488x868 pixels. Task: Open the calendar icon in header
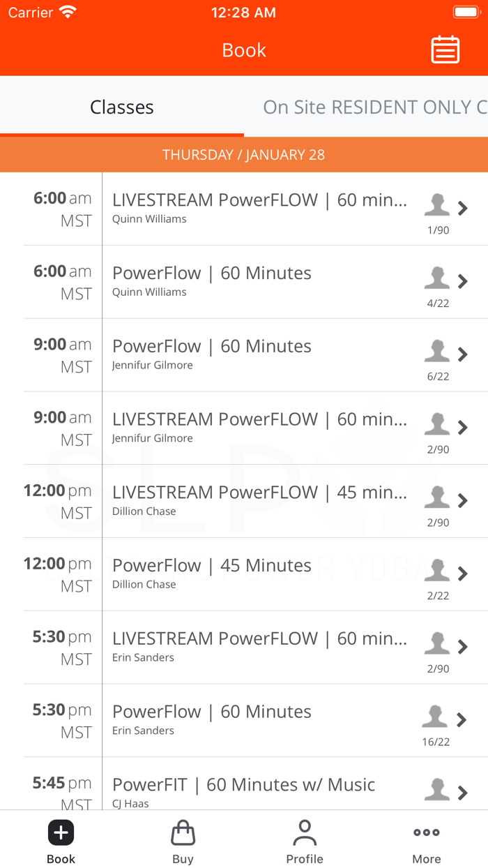point(445,50)
